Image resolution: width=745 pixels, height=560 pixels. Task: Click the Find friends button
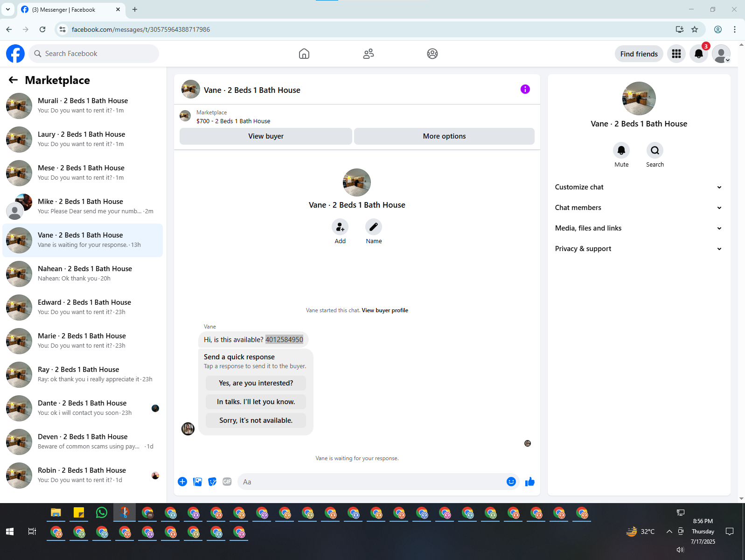point(639,54)
